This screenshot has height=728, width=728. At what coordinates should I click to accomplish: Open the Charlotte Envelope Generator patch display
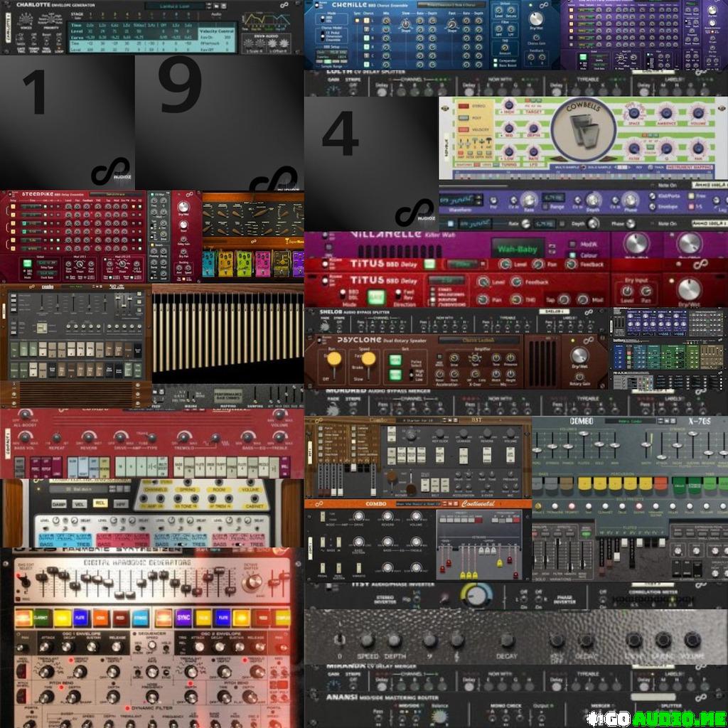175,6
